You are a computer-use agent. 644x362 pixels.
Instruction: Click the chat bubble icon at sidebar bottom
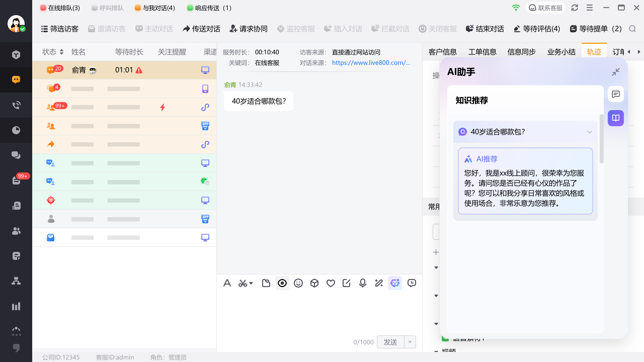[x=16, y=348]
